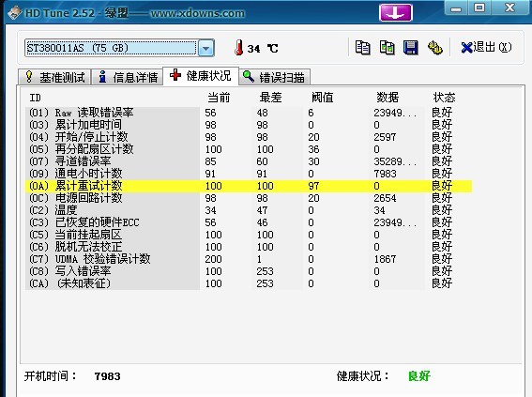Open the 错误扫描 tab
The width and height of the screenshot is (532, 397).
[x=275, y=77]
